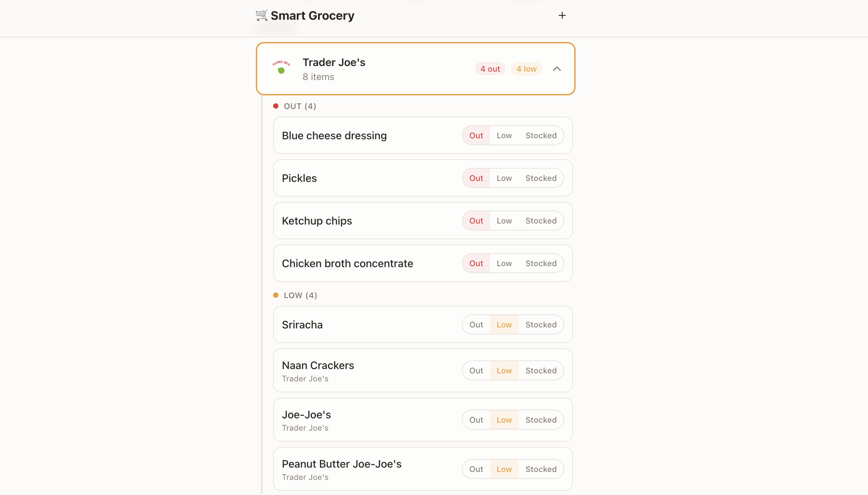
Task: Click the orange LOW section dot
Action: coord(276,295)
